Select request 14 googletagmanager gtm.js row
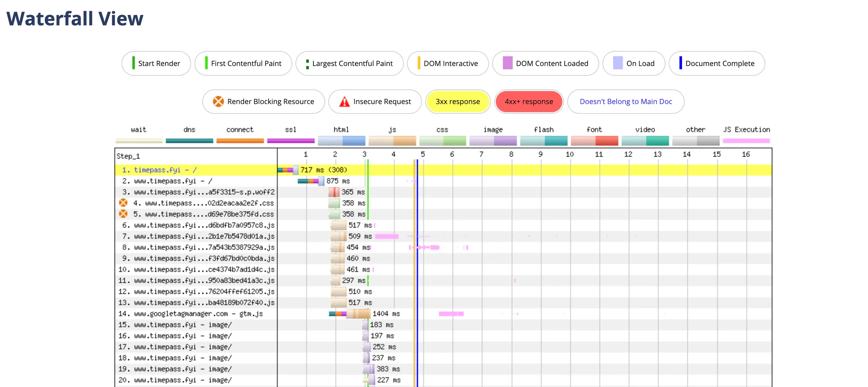Image resolution: width=868 pixels, height=387 pixels. pos(191,314)
